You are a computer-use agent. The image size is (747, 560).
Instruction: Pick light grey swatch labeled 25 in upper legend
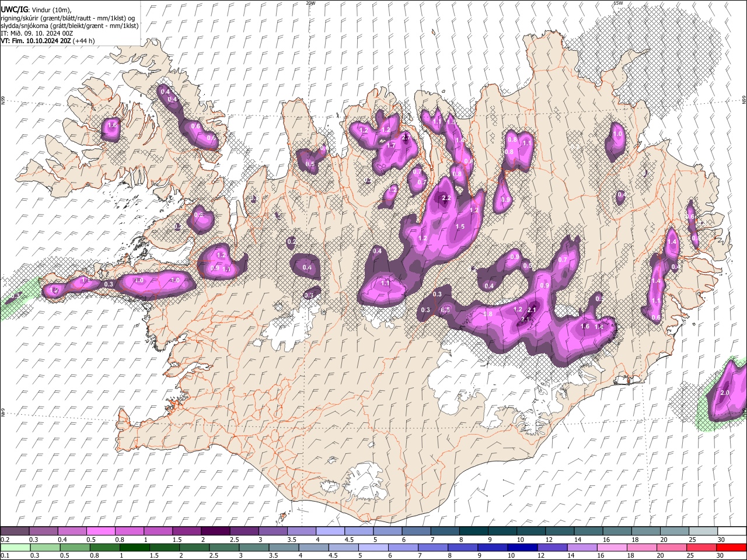point(703,531)
